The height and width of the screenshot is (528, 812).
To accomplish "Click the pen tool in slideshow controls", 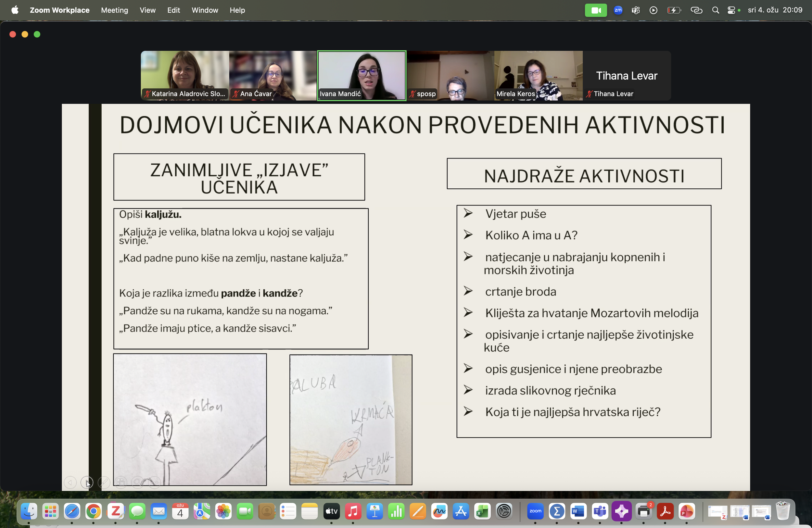I will pos(104,482).
